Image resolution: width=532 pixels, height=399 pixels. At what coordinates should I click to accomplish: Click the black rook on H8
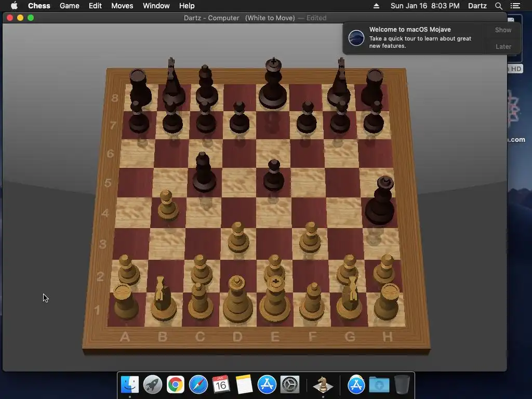[x=373, y=87]
